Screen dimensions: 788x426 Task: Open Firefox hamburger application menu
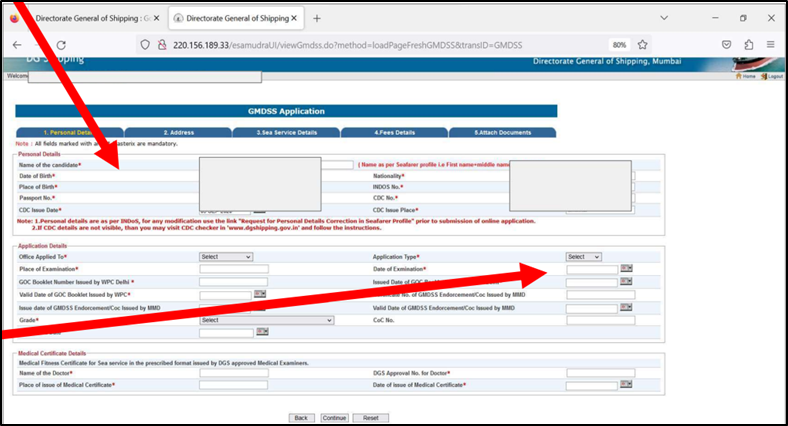pyautogui.click(x=770, y=45)
